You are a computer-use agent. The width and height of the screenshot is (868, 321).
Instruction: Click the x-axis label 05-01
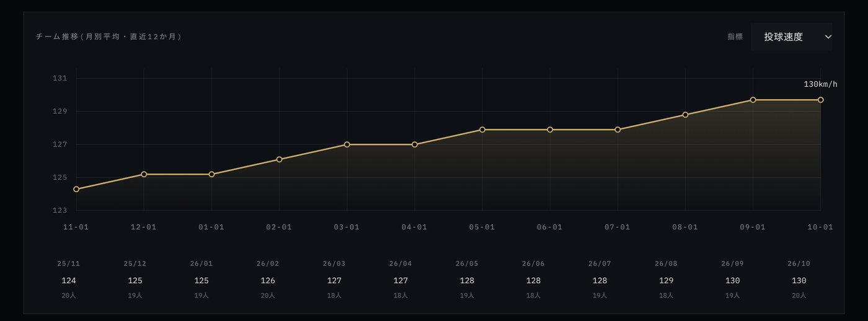[x=482, y=227]
